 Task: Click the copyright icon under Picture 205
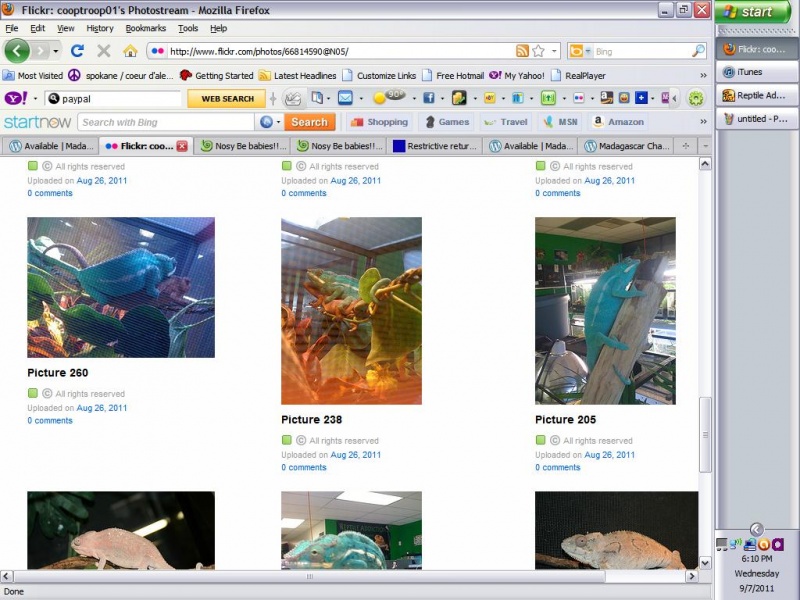pyautogui.click(x=555, y=440)
